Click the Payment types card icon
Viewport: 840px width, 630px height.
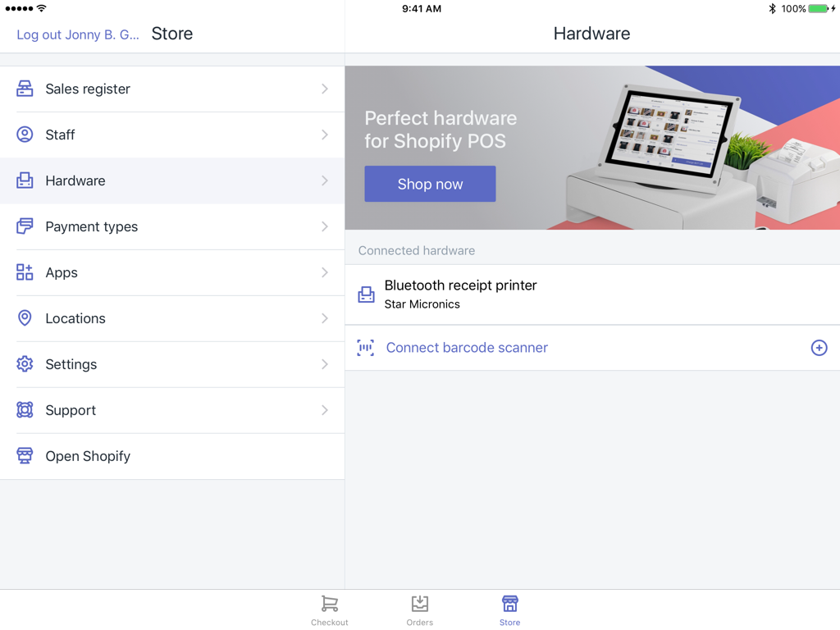[x=25, y=226]
